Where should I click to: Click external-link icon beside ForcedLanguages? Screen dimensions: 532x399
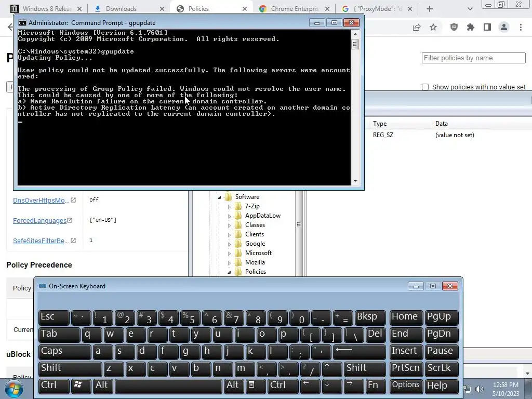[70, 220]
